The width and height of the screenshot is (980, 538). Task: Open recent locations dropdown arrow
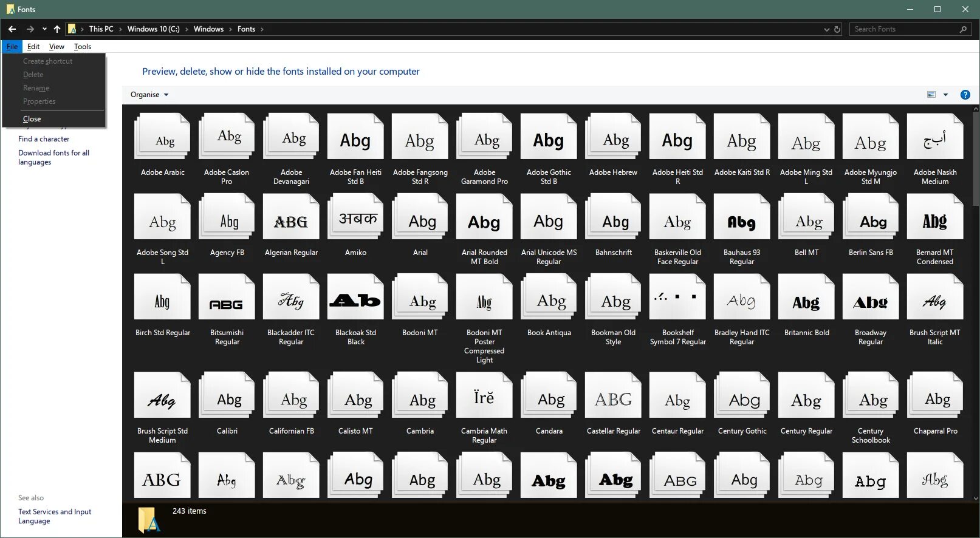[44, 29]
